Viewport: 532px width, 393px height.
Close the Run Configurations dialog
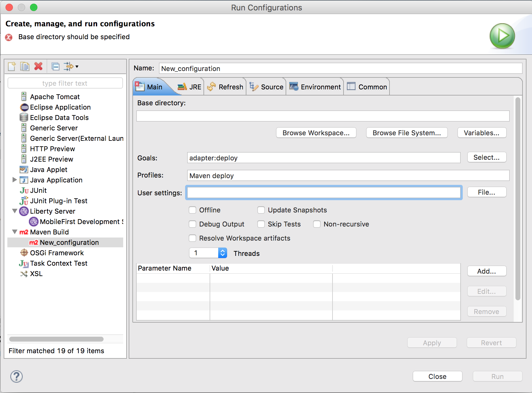point(437,376)
